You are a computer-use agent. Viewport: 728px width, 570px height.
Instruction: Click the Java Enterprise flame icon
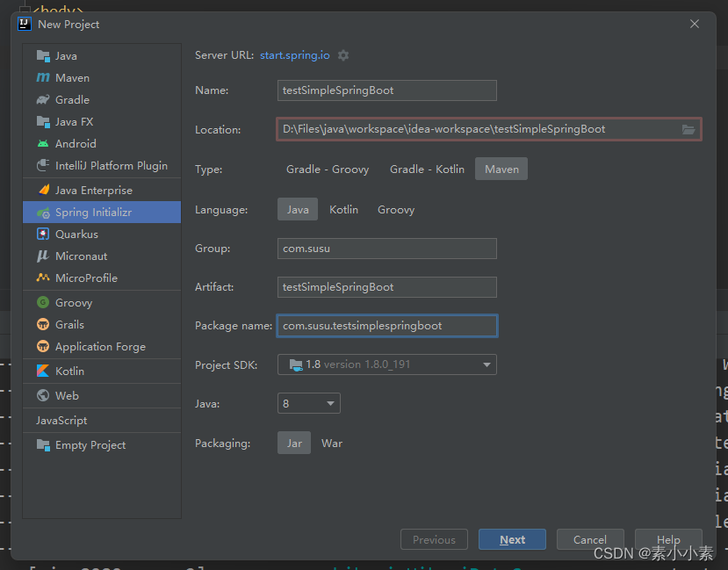point(44,190)
